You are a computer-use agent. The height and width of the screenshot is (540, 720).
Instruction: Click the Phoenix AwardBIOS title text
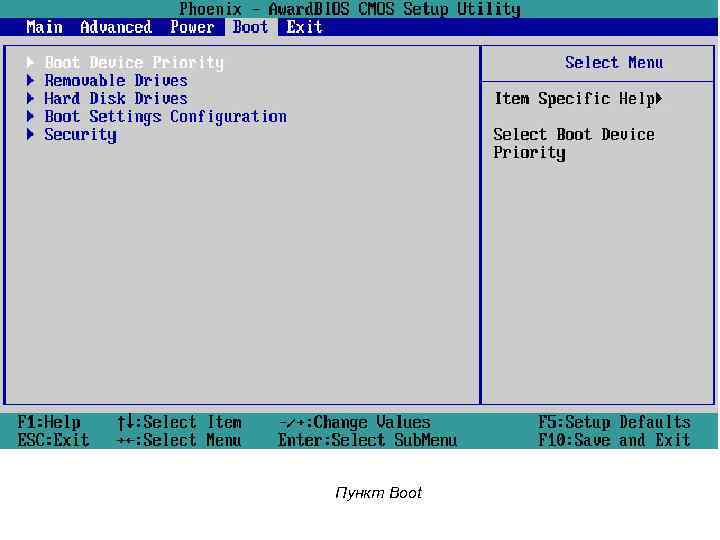click(x=350, y=9)
